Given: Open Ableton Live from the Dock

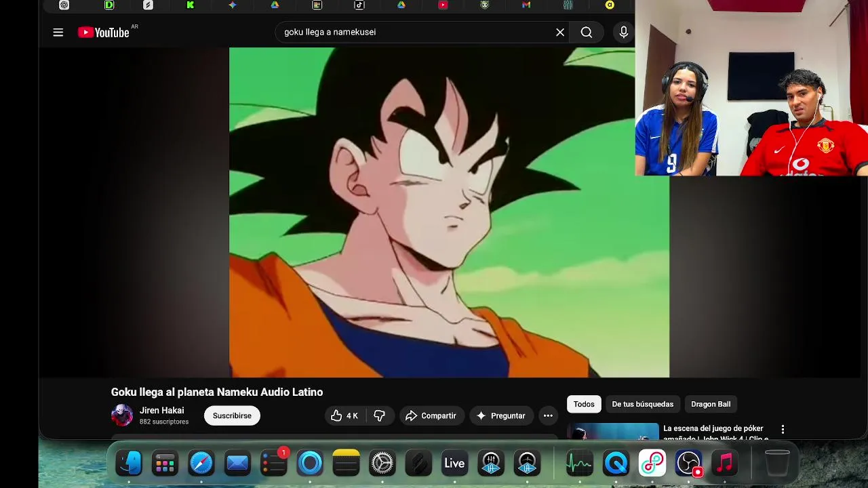Looking at the screenshot, I should click(454, 464).
